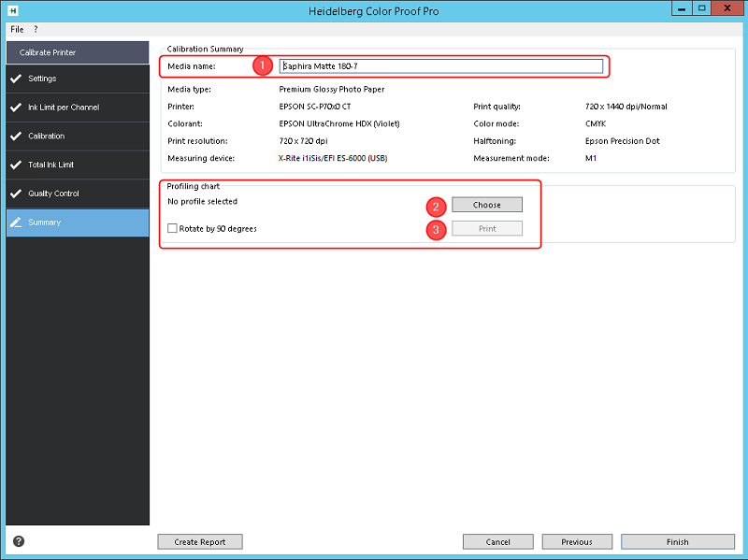Click the Create Report button
This screenshot has height=560, width=748.
200,542
